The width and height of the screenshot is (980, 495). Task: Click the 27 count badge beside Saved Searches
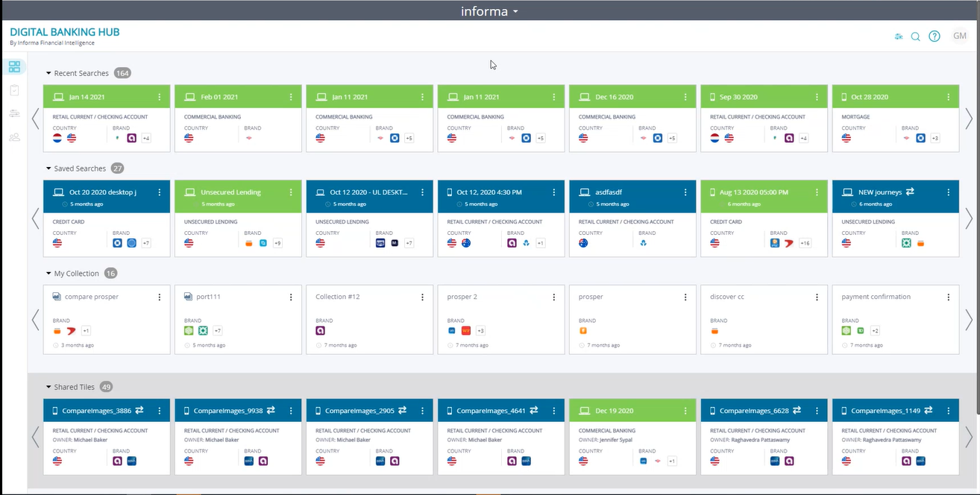click(x=118, y=168)
